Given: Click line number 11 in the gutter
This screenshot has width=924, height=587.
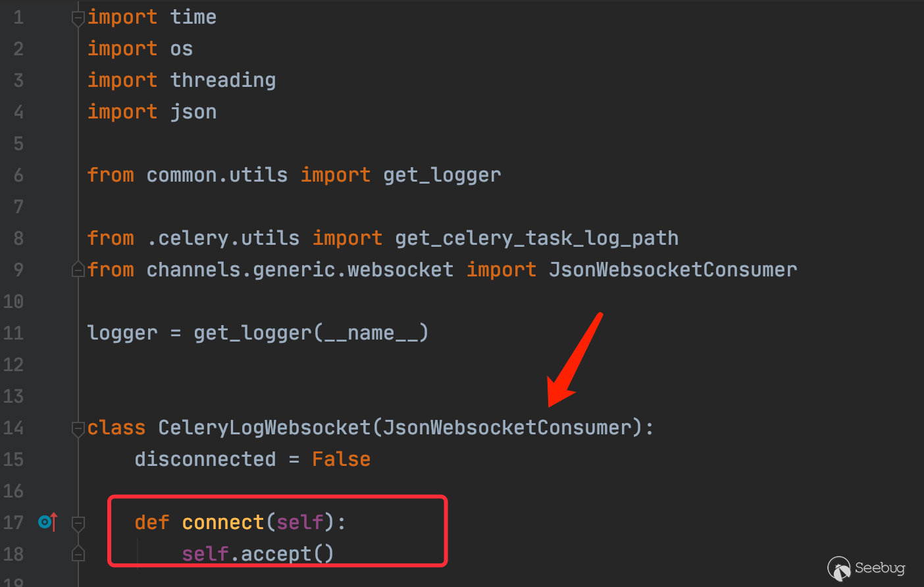Looking at the screenshot, I should tap(14, 333).
